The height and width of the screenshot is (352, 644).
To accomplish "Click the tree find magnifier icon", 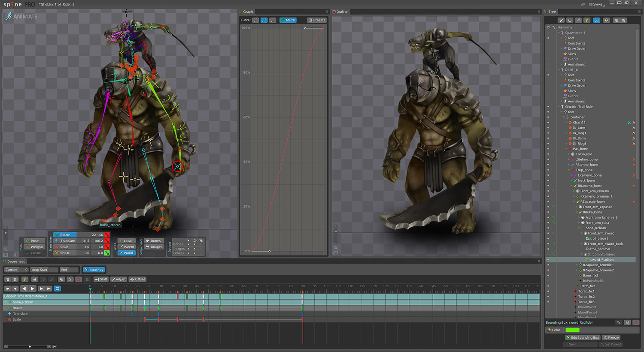I will (x=606, y=20).
